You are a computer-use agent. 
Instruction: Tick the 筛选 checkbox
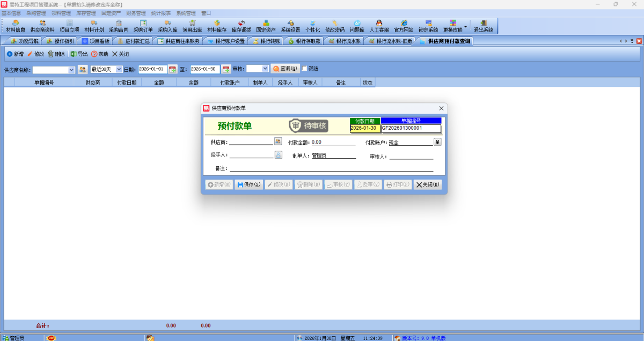point(305,69)
